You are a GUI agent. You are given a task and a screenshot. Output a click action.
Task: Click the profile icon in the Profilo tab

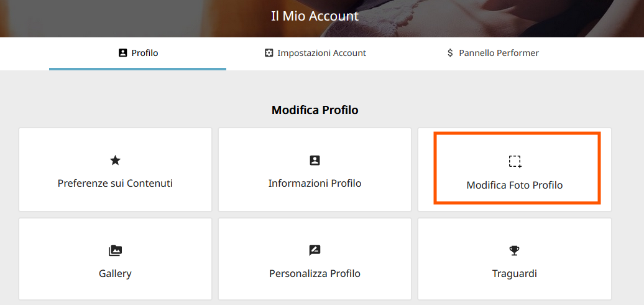pos(122,53)
